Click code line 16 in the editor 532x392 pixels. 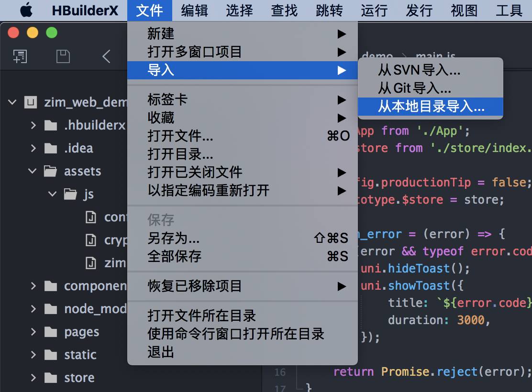click(431, 371)
